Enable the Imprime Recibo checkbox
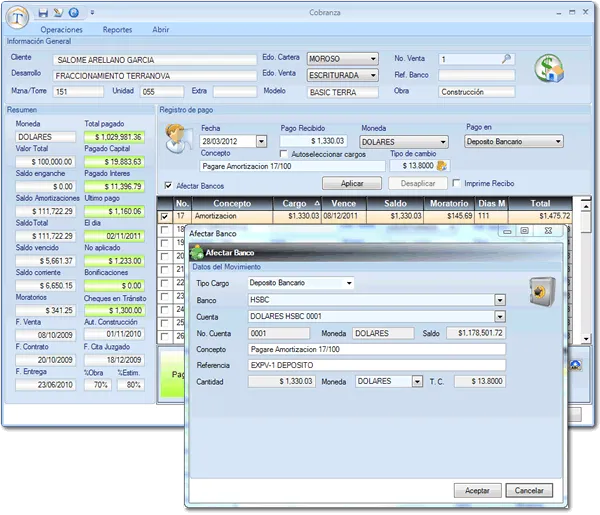Image resolution: width=600 pixels, height=515 pixels. click(456, 183)
